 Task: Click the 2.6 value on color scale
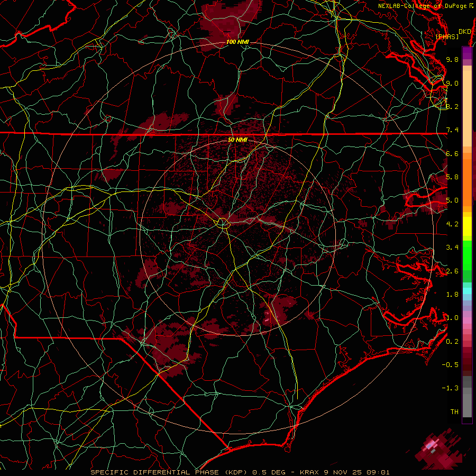(452, 271)
